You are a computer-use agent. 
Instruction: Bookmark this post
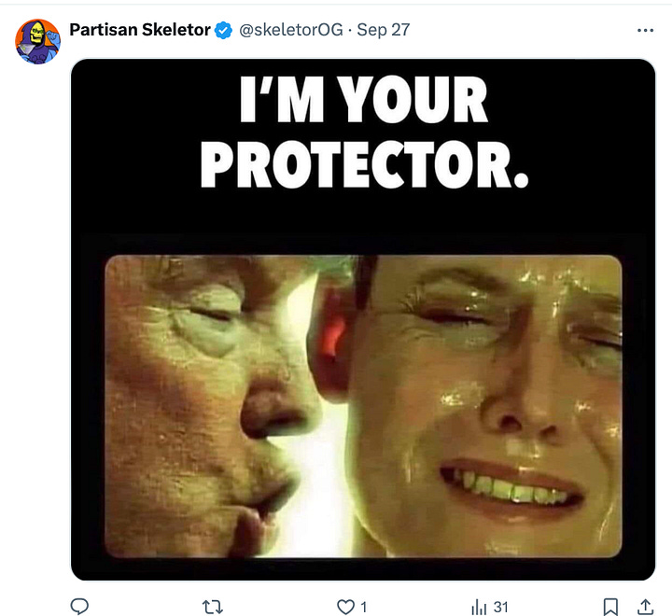coord(610,607)
